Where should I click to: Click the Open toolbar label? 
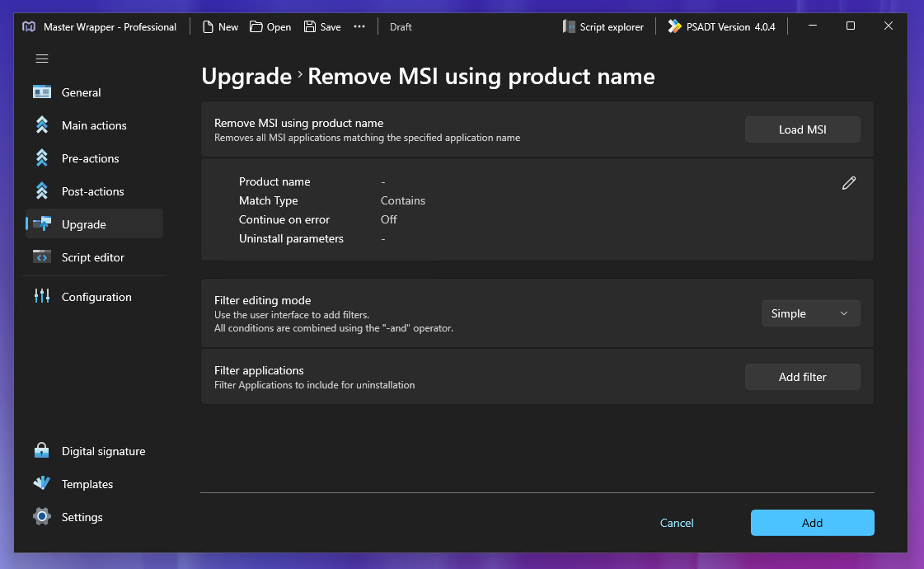(279, 27)
